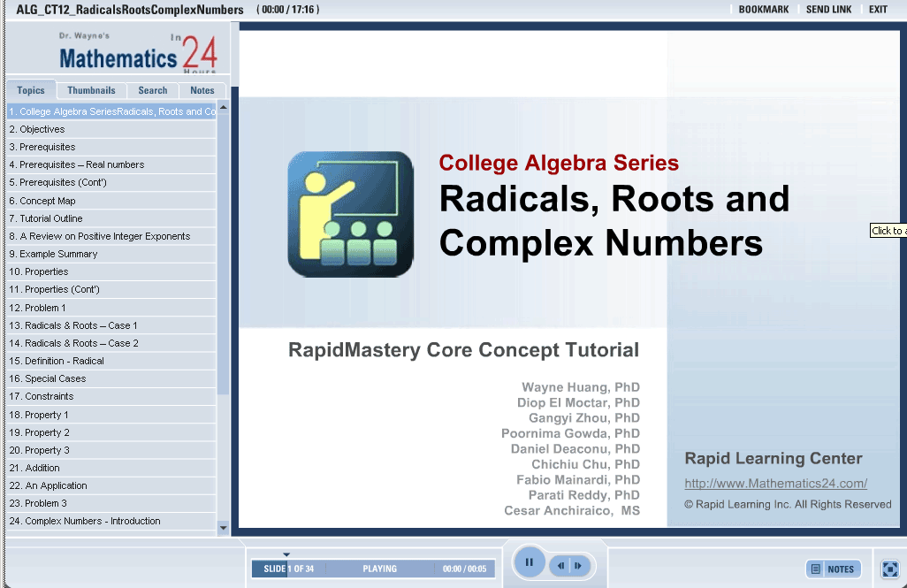Click the slide progress bar

(x=373, y=569)
